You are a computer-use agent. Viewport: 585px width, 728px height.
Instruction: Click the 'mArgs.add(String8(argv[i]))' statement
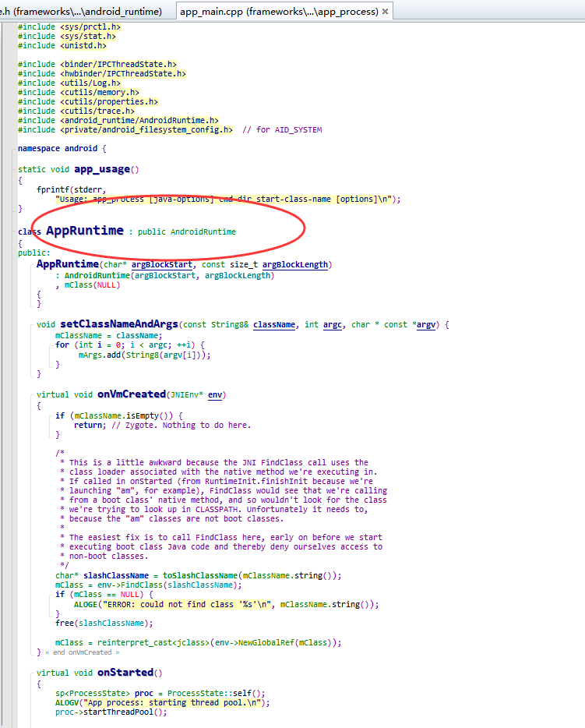(144, 355)
